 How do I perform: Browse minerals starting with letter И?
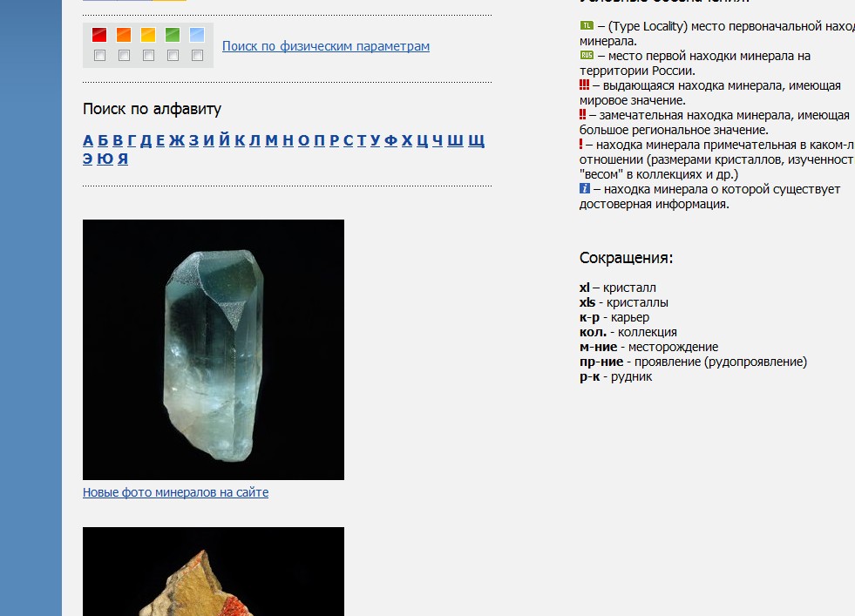pyautogui.click(x=209, y=140)
